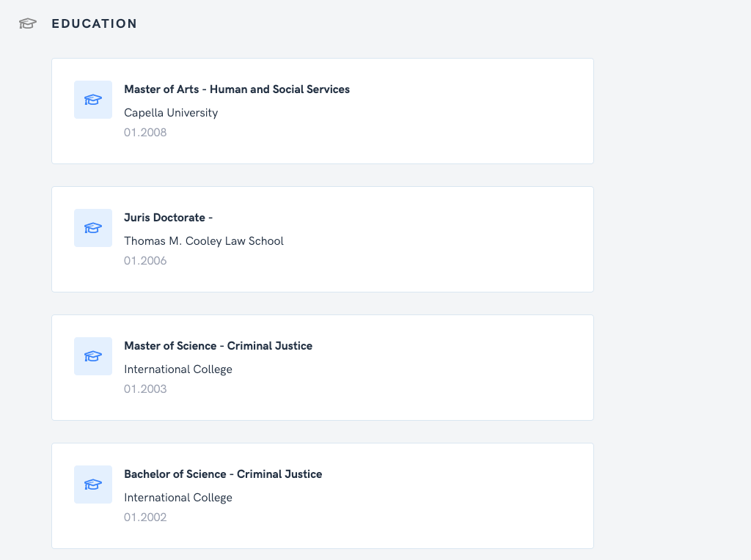Image resolution: width=751 pixels, height=560 pixels.
Task: Select Master of Science - Criminal Justice title
Action: (218, 346)
